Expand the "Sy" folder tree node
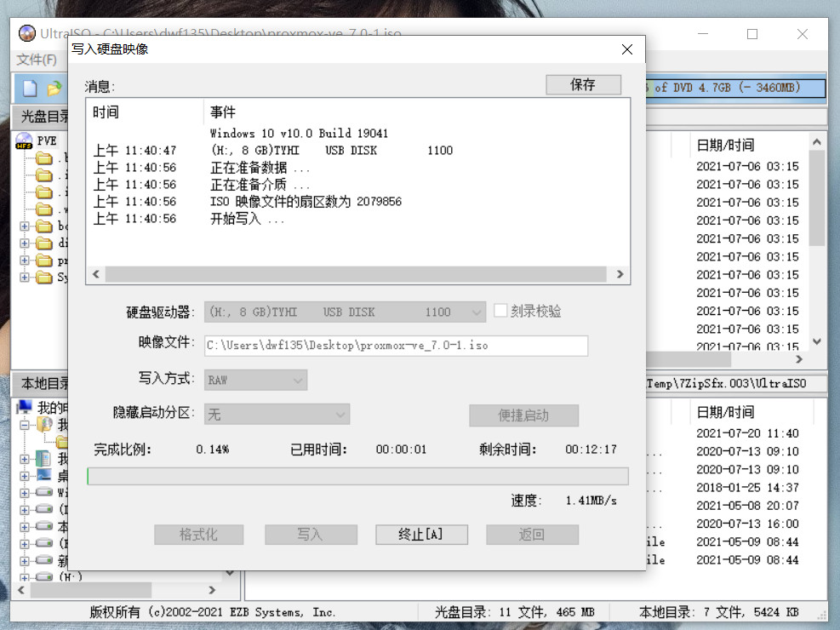This screenshot has height=630, width=840. click(x=24, y=278)
